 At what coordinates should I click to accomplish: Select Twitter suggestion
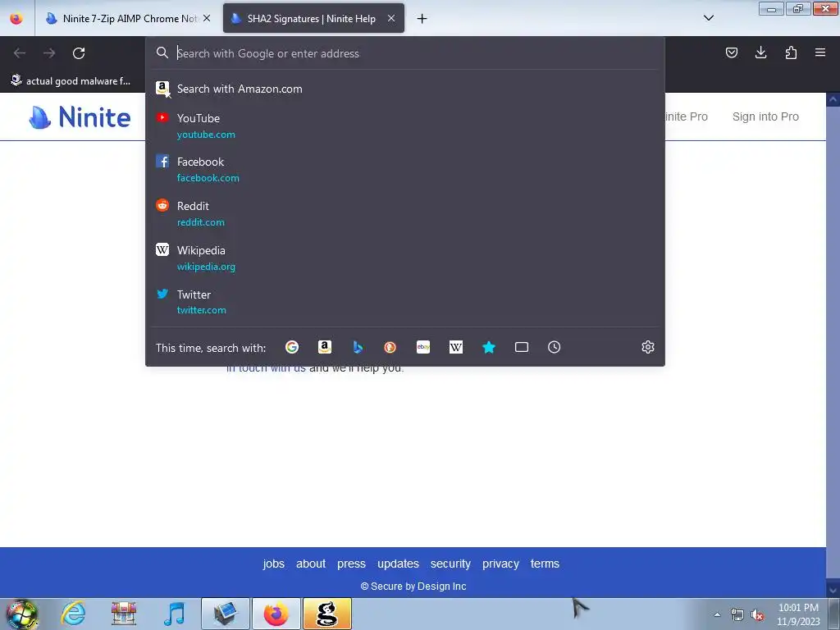click(405, 302)
